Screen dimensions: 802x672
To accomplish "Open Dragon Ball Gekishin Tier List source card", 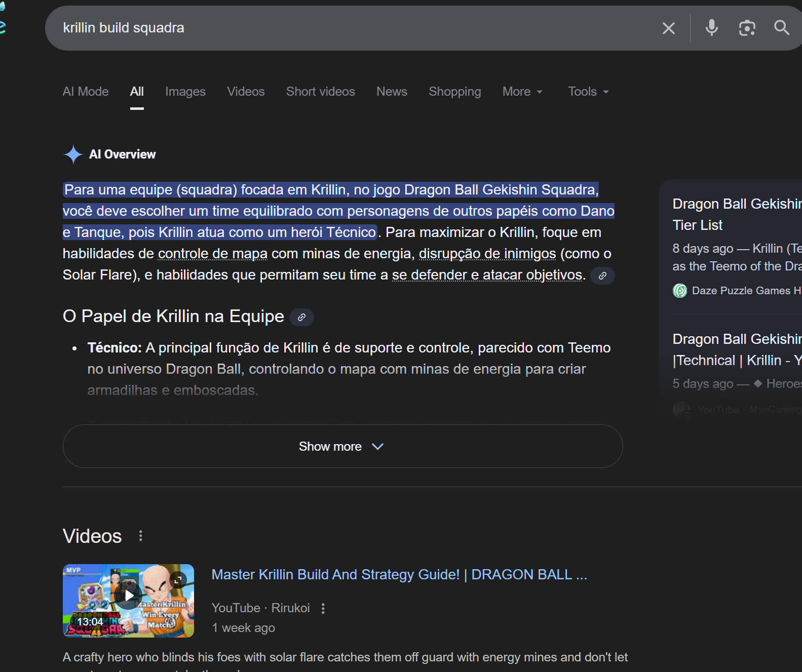I will pos(737,215).
